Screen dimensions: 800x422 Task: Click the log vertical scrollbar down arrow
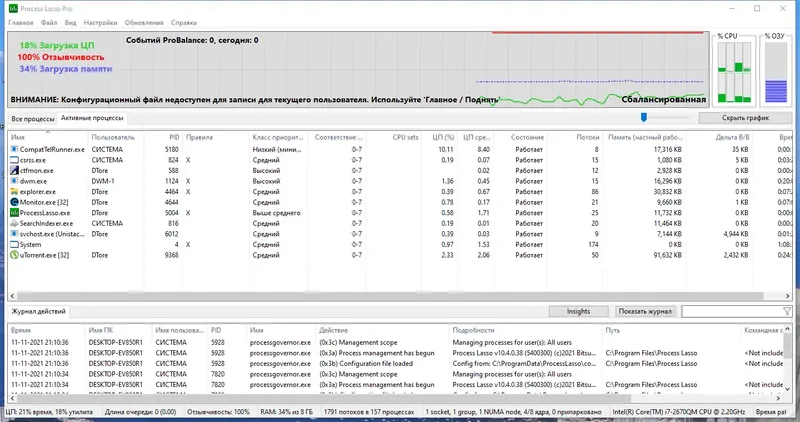point(787,389)
